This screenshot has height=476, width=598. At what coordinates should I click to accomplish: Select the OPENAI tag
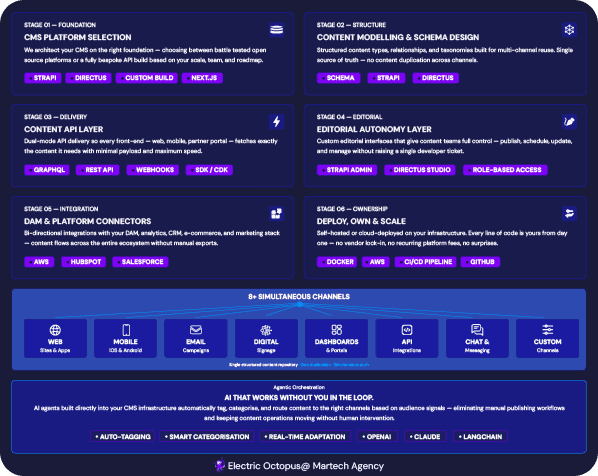coord(377,436)
